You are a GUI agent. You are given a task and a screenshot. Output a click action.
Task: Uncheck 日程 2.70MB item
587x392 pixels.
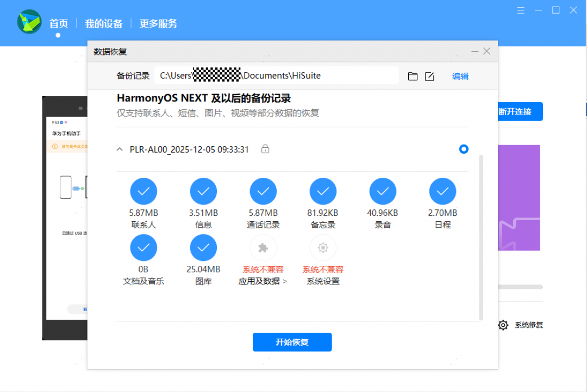tap(442, 191)
